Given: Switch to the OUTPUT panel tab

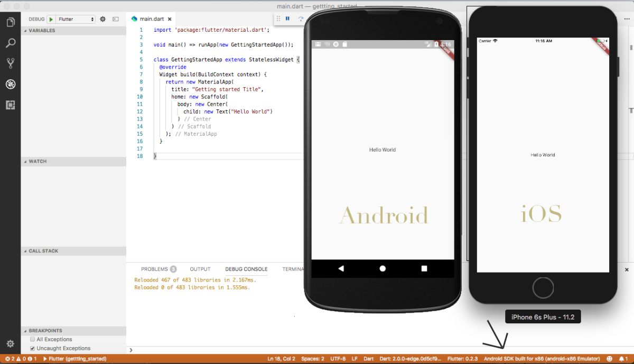Looking at the screenshot, I should [200, 269].
